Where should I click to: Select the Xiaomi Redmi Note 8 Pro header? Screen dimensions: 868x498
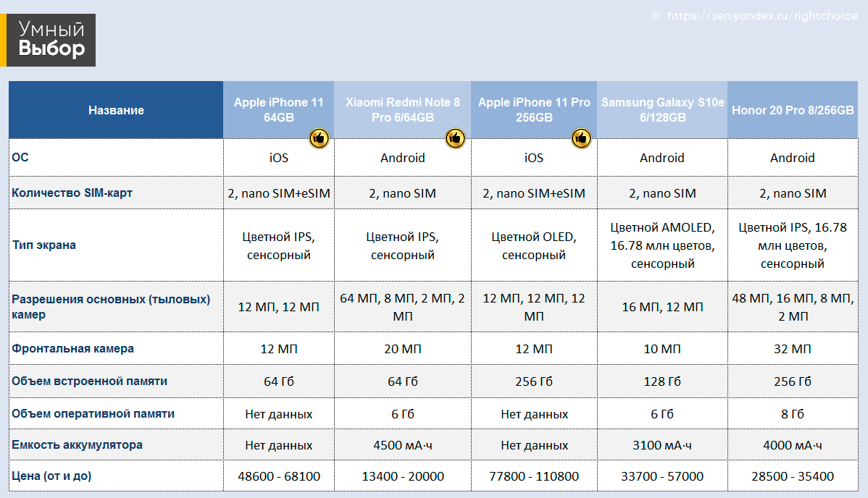tap(402, 110)
